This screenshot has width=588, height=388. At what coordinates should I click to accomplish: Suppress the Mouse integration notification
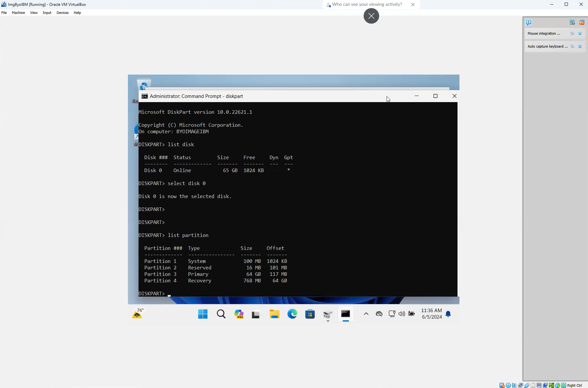572,33
